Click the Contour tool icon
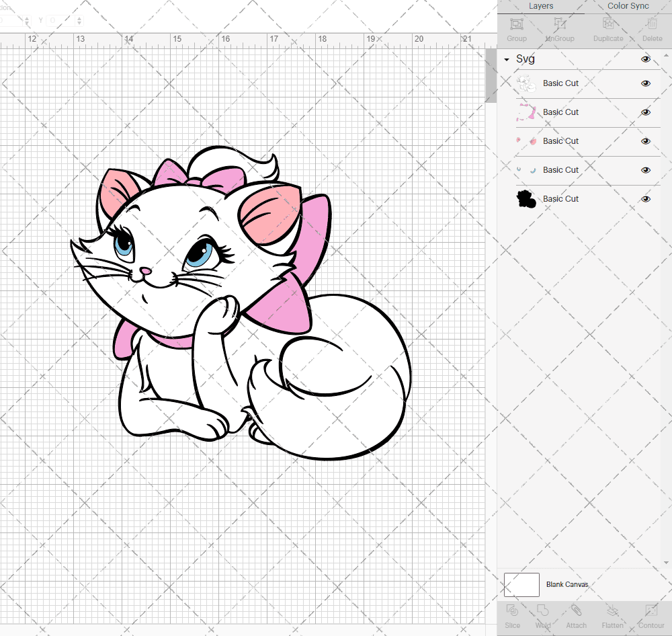The height and width of the screenshot is (636, 672). [x=651, y=610]
